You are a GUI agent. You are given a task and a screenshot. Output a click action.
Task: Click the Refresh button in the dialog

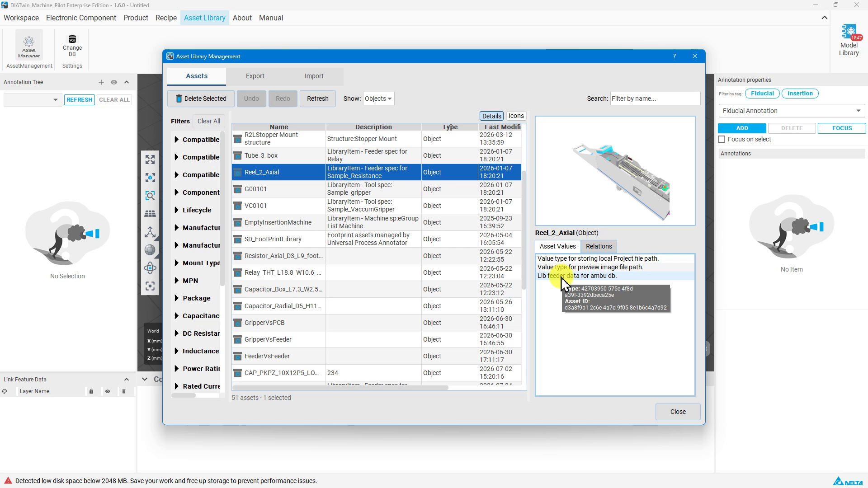tap(317, 99)
